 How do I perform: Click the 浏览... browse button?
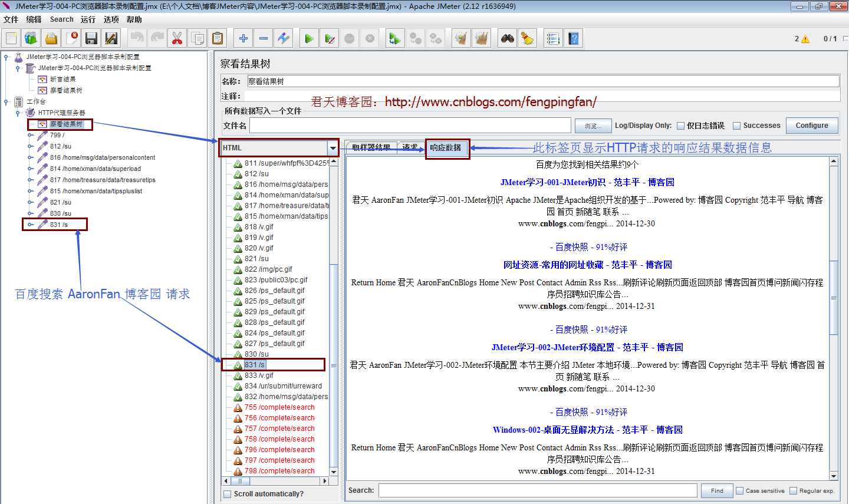pos(593,126)
